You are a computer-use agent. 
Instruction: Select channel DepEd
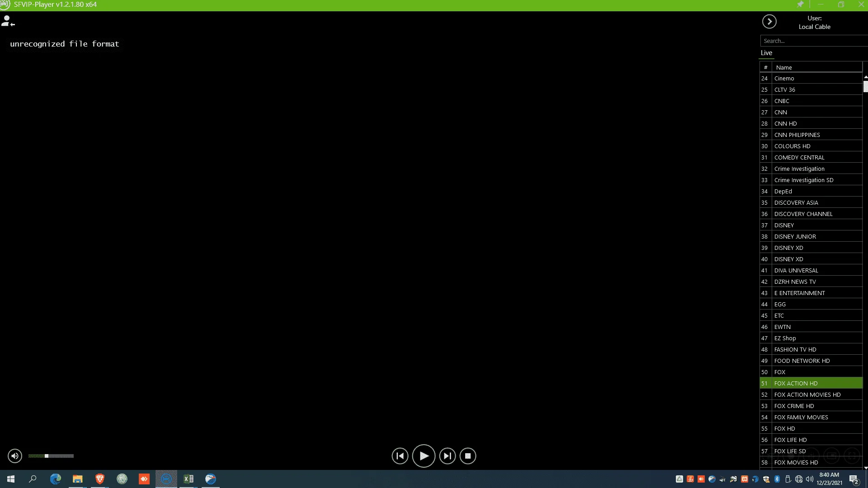tap(811, 191)
